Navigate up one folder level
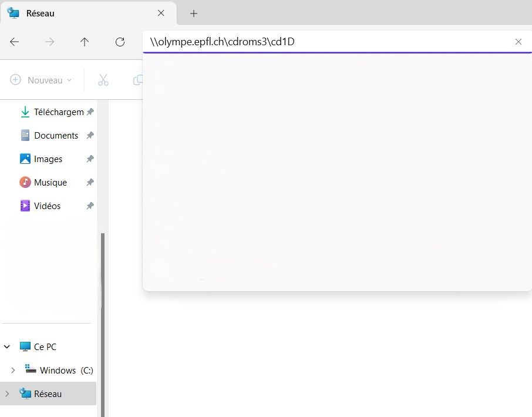 [x=84, y=42]
